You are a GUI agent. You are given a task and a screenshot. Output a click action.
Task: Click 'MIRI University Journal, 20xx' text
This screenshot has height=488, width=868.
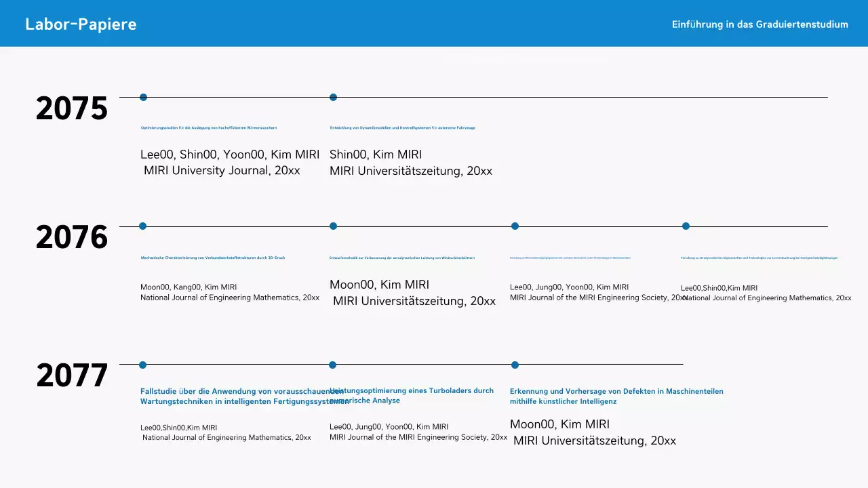222,171
